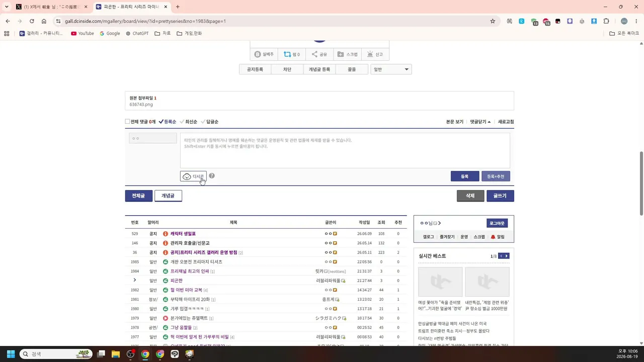Click the 힛 0 recommend button
Viewport: 644px width, 362px height.
292,54
